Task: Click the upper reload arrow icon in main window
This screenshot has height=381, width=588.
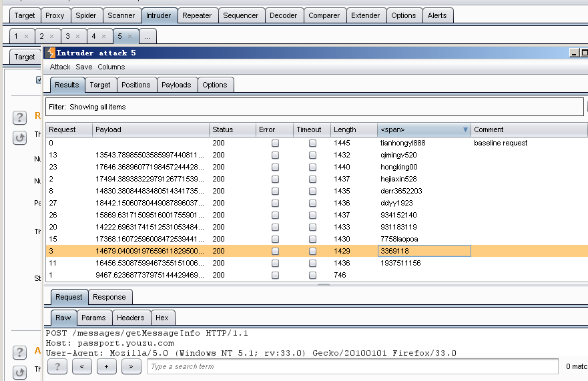Action: 19,137
